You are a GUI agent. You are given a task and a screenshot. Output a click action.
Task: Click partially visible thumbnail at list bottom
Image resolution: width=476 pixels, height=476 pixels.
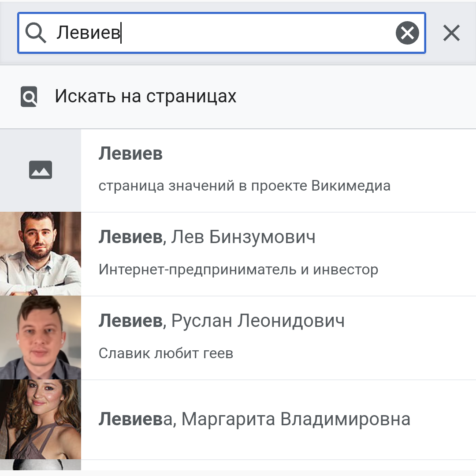point(41,465)
